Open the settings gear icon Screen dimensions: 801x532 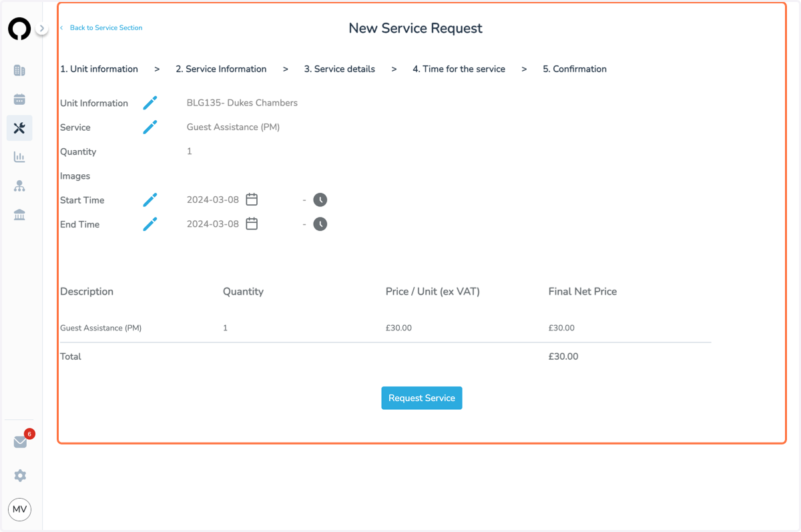[20, 475]
